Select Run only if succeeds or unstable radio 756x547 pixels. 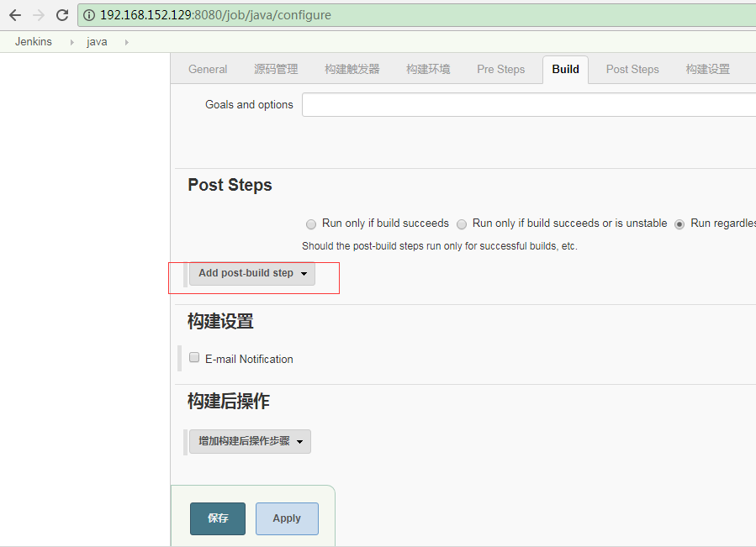click(x=462, y=224)
